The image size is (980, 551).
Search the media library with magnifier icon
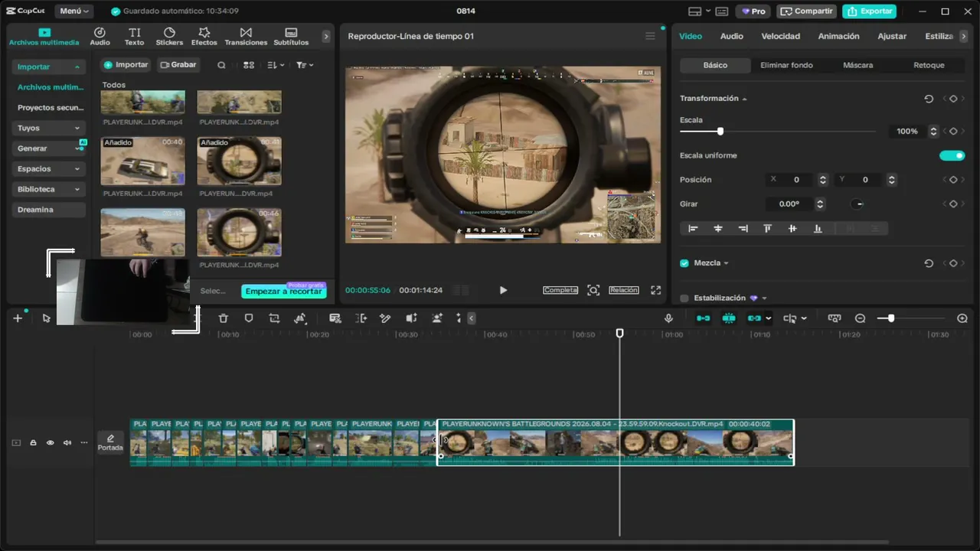[221, 65]
